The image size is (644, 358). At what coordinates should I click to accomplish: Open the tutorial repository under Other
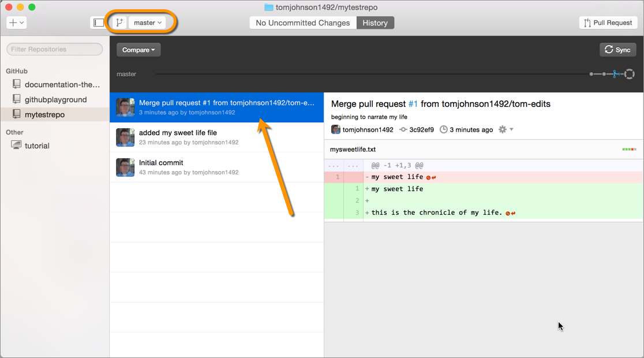(37, 146)
